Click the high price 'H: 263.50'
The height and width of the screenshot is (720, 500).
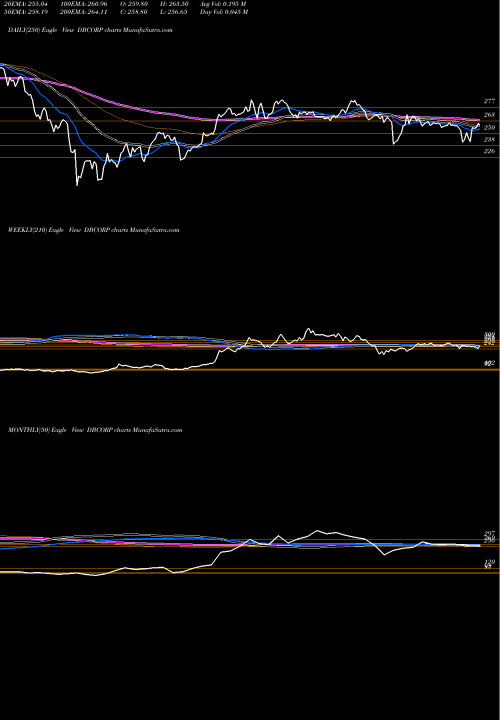pos(175,4)
